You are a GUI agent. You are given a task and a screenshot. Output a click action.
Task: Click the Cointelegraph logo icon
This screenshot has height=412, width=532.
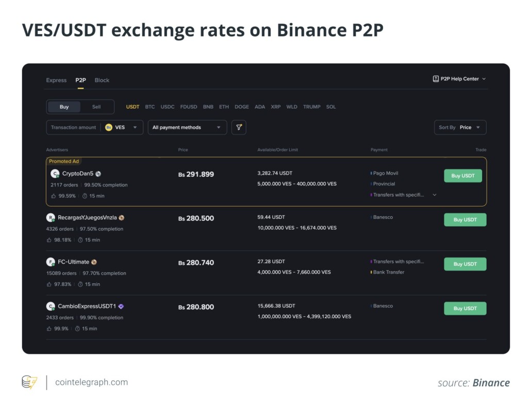29,382
